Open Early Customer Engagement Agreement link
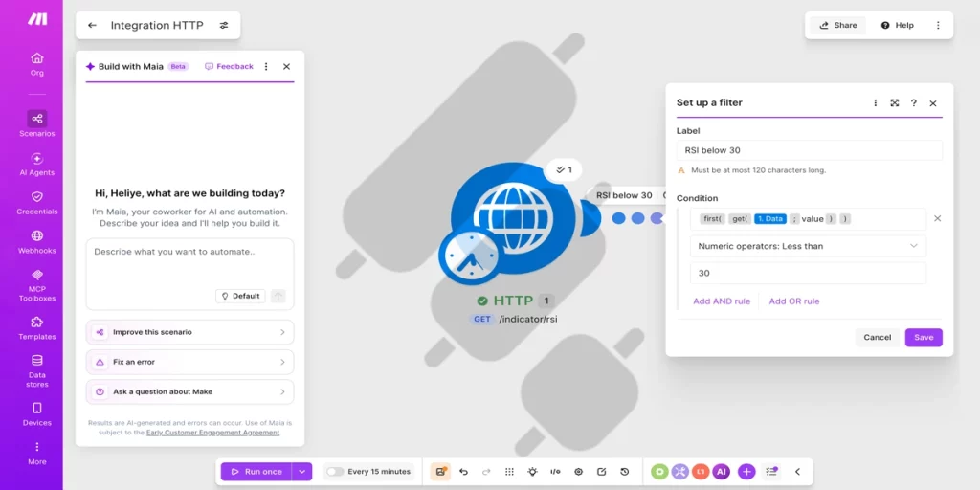Screen dimensions: 980x490 click(x=213, y=433)
